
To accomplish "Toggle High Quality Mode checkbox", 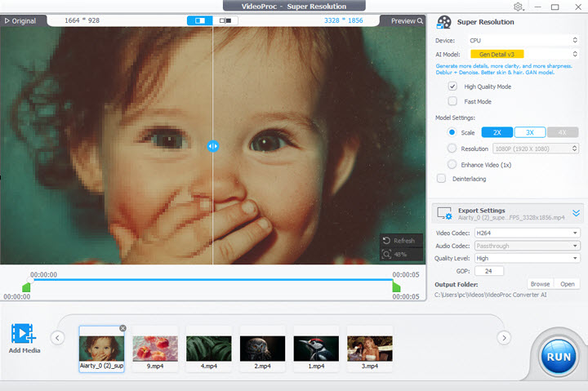I will point(452,87).
